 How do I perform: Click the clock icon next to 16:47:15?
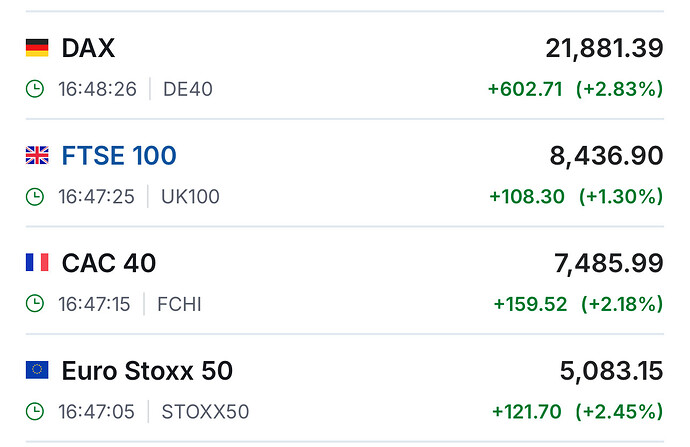(x=35, y=304)
